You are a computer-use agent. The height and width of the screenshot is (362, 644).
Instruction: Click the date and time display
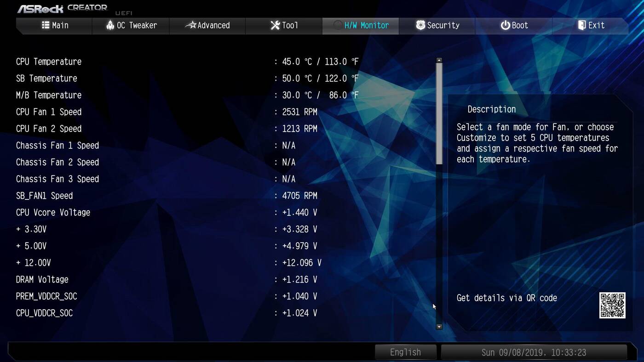pos(534,352)
